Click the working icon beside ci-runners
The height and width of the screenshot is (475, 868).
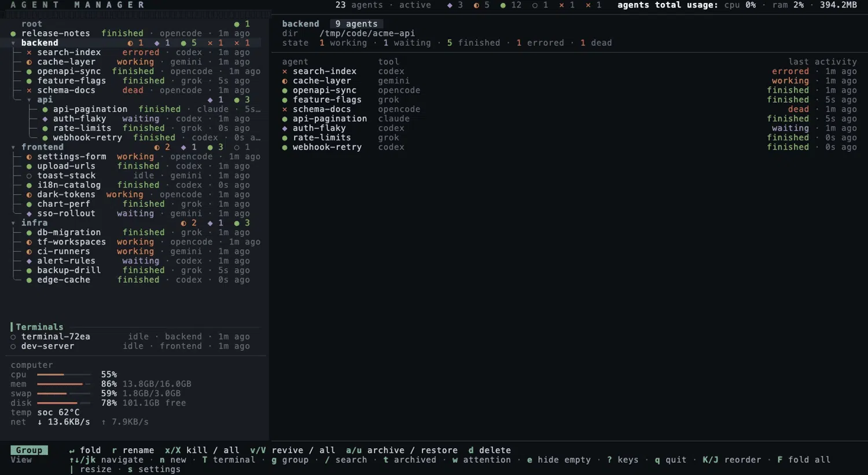coord(29,251)
